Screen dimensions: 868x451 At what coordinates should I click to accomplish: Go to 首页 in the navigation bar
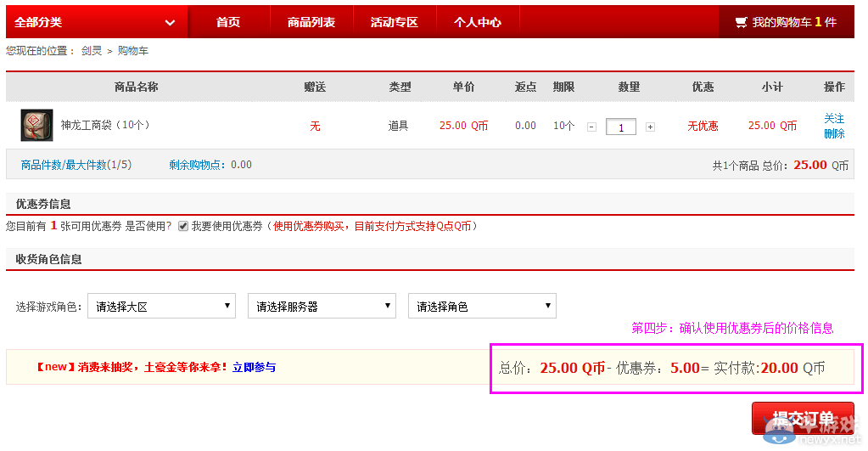(228, 22)
